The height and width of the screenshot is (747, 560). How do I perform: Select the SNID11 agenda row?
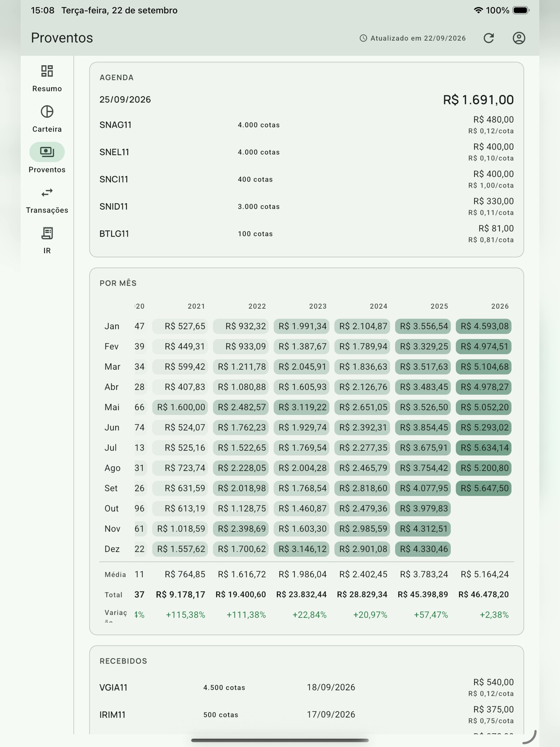[x=306, y=207]
